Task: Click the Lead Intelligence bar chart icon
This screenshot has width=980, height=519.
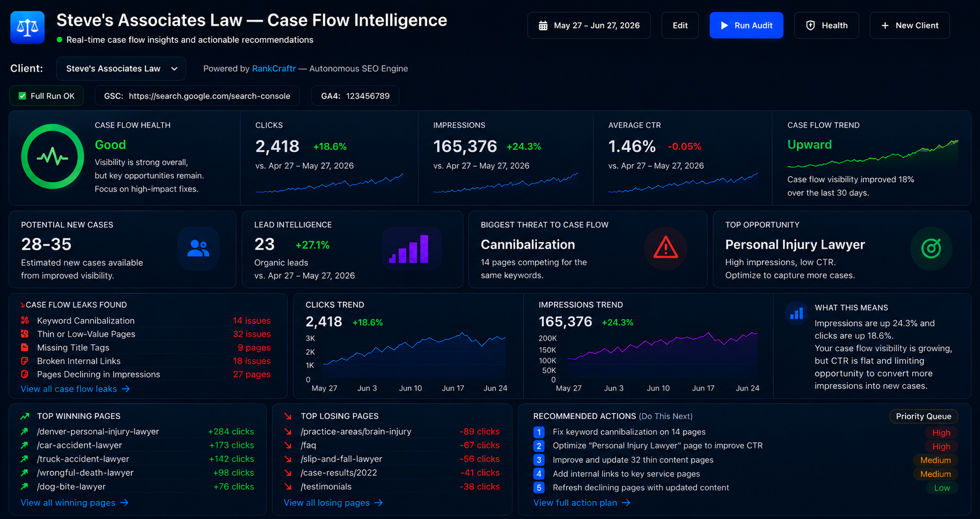Action: point(412,248)
